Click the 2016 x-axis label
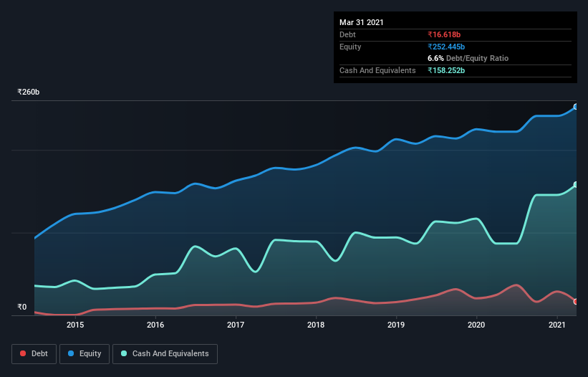 (x=155, y=325)
